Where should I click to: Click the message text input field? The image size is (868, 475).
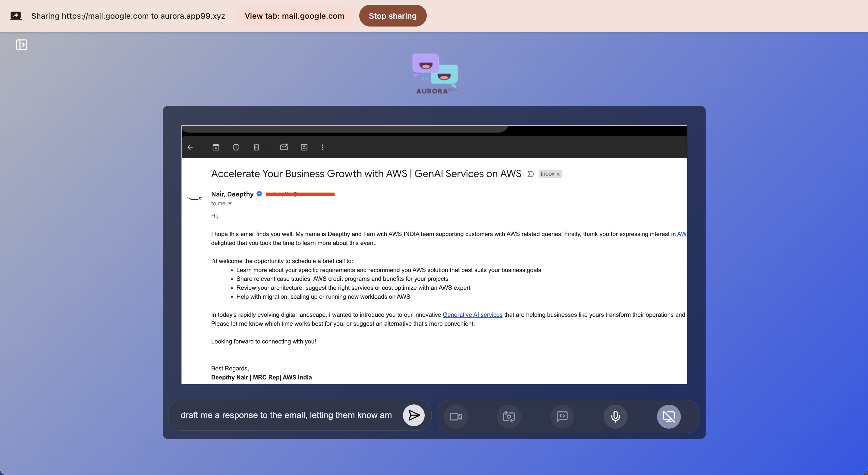(x=286, y=415)
